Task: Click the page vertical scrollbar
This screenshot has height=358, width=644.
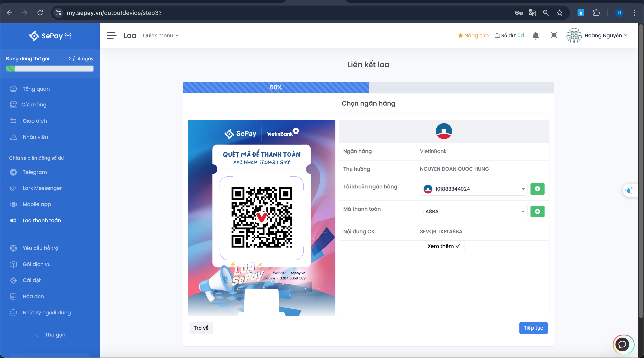Action: [641, 171]
